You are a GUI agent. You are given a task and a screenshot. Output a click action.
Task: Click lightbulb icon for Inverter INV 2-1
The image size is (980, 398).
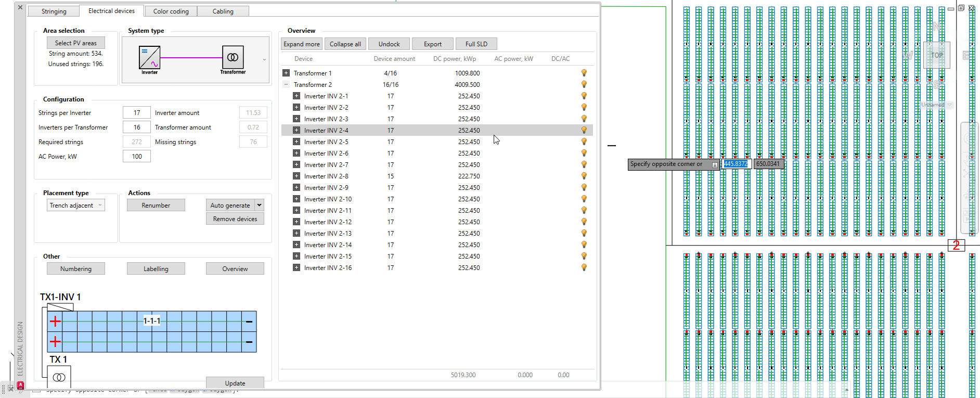pyautogui.click(x=584, y=96)
